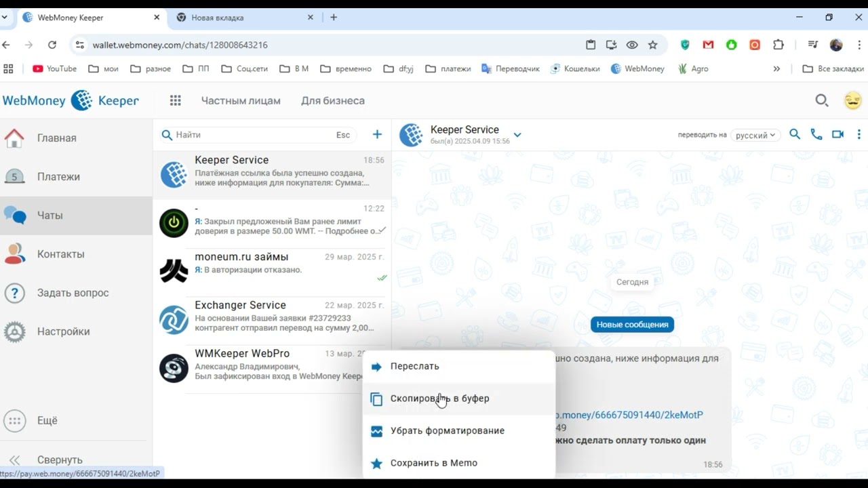Viewport: 868px width, 488px height.
Task: Open the moneum.ru займы chat
Action: click(x=272, y=270)
